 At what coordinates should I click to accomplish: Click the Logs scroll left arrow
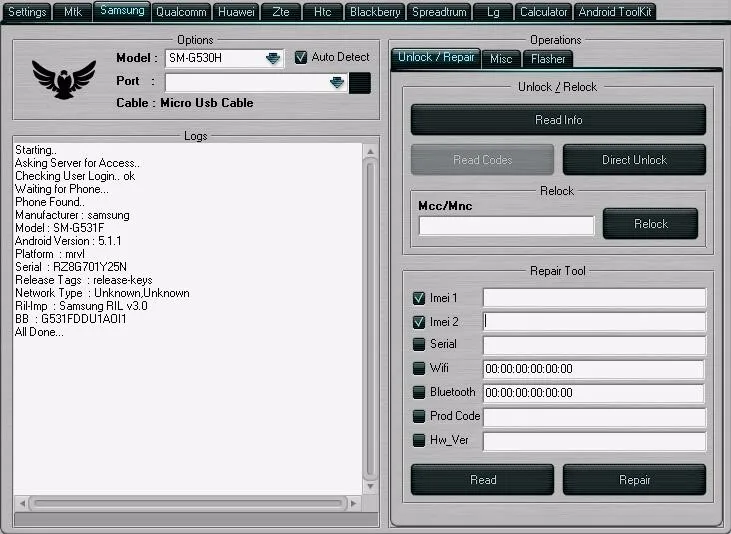[x=22, y=503]
